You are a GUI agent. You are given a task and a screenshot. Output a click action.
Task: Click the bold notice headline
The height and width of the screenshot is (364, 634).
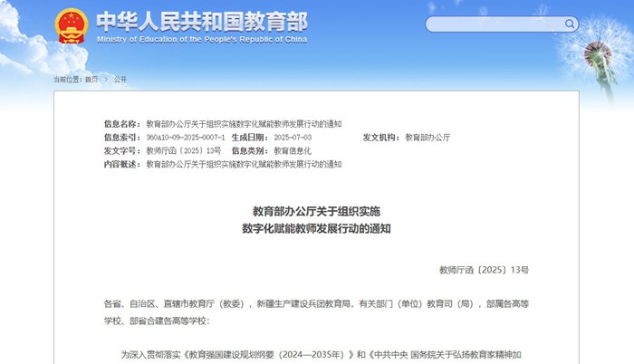pyautogui.click(x=316, y=220)
